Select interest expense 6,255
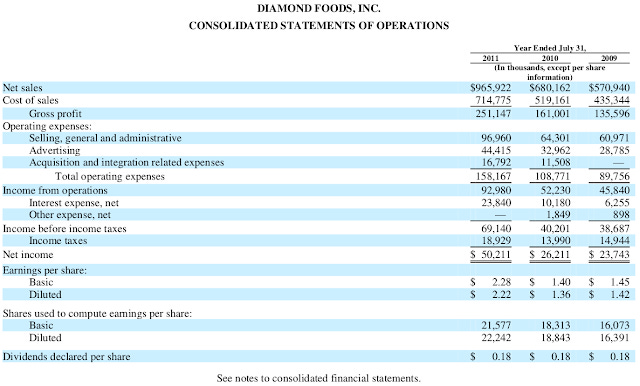The width and height of the screenshot is (640, 386). [617, 203]
